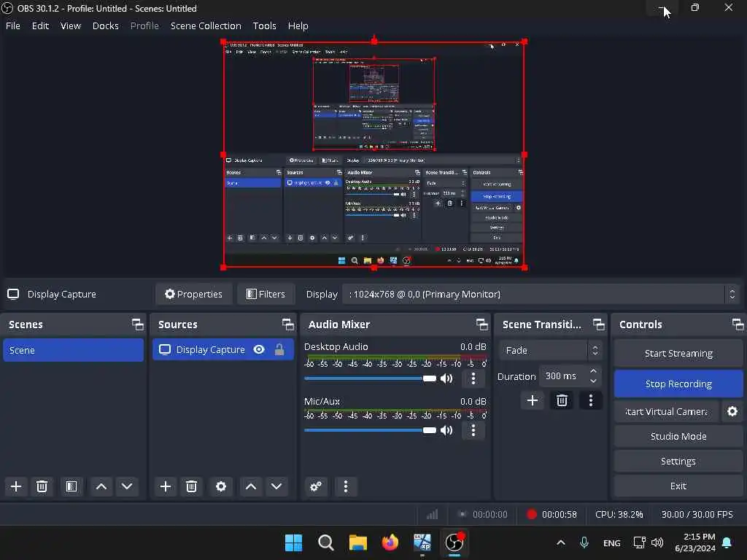Open Desktop Audio options three-dot menu
The height and width of the screenshot is (560, 747).
pos(473,378)
